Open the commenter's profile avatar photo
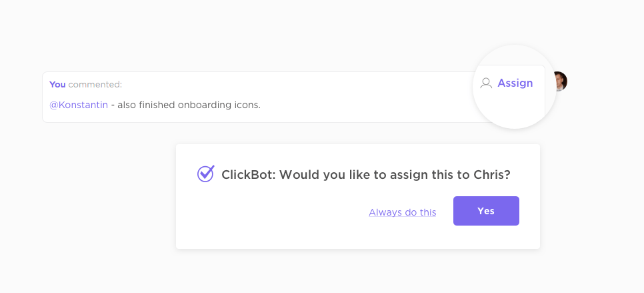The height and width of the screenshot is (293, 644). tap(561, 81)
